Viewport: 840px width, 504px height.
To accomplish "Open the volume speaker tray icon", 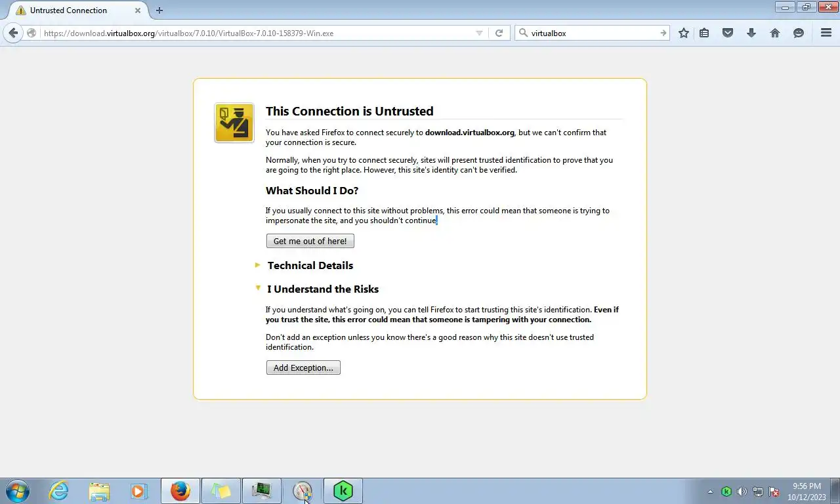I will point(742,492).
